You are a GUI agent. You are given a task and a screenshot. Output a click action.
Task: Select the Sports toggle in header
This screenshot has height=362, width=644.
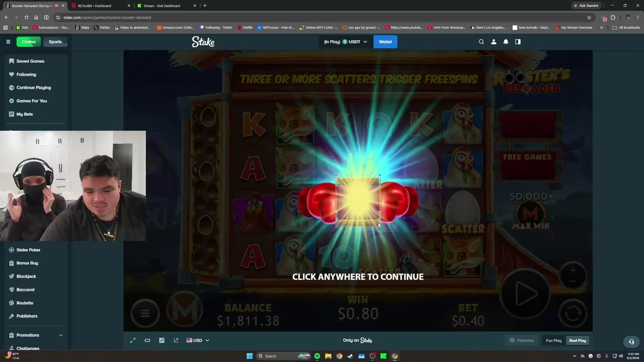click(x=55, y=42)
